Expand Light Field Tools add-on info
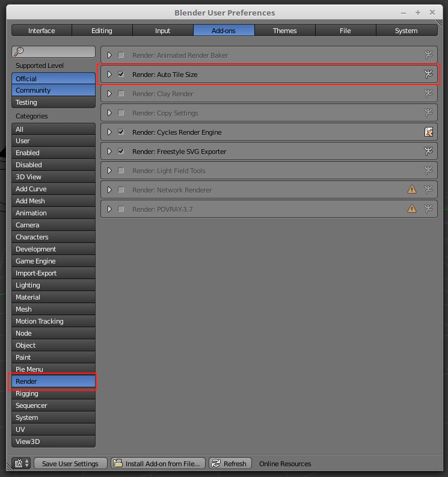Image resolution: width=448 pixels, height=477 pixels. pos(109,171)
